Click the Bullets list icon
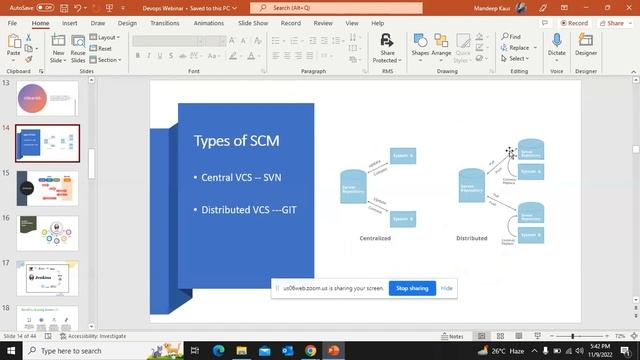Screen dimensions: 640x360 point(276,40)
